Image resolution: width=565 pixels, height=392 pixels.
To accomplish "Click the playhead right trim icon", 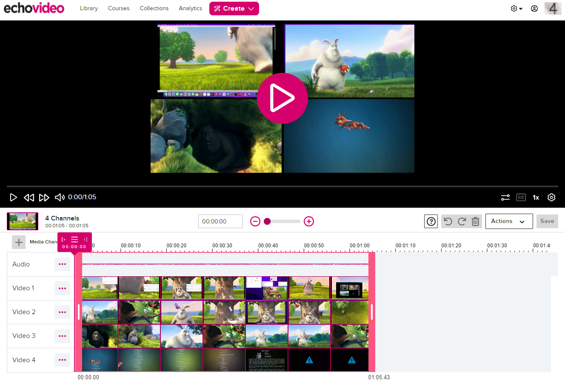I will (x=86, y=240).
